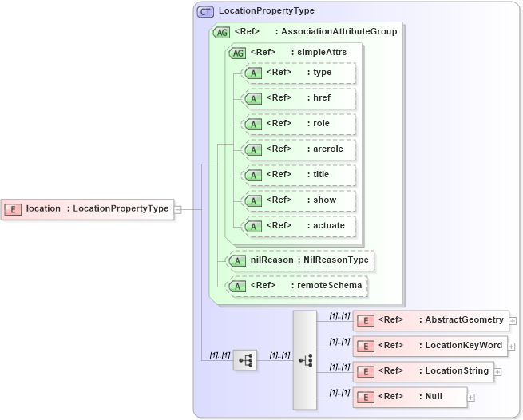
Task: Click the AG icon beside simpleAttrs
Action: point(238,53)
